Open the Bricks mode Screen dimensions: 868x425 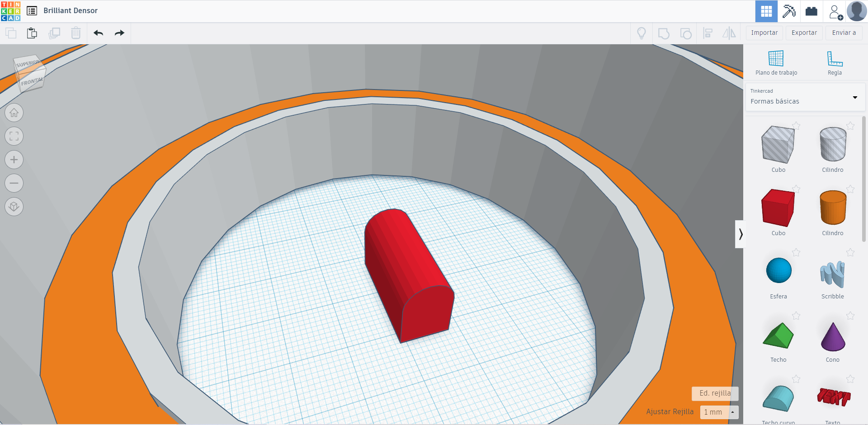[x=811, y=11]
